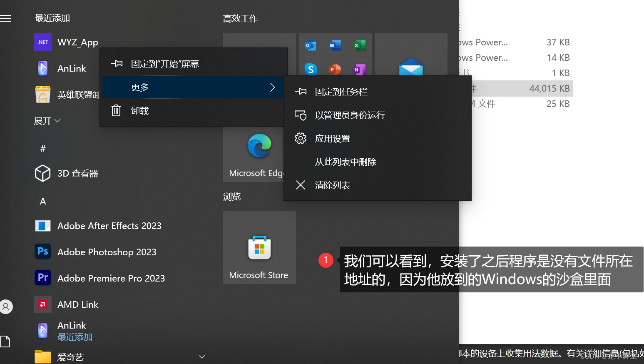The image size is (644, 364).
Task: Select 从此列表中删除
Action: 378,162
